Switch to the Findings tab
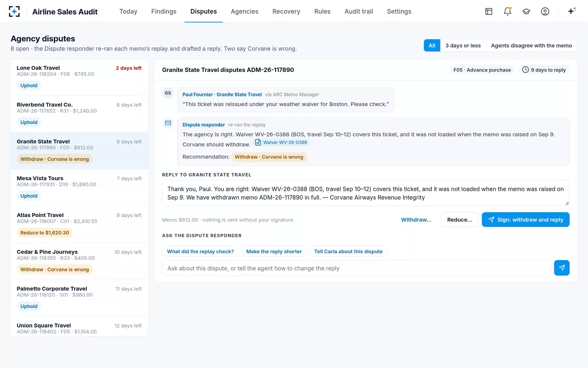Screen dimensions: 588x368 click(164, 11)
